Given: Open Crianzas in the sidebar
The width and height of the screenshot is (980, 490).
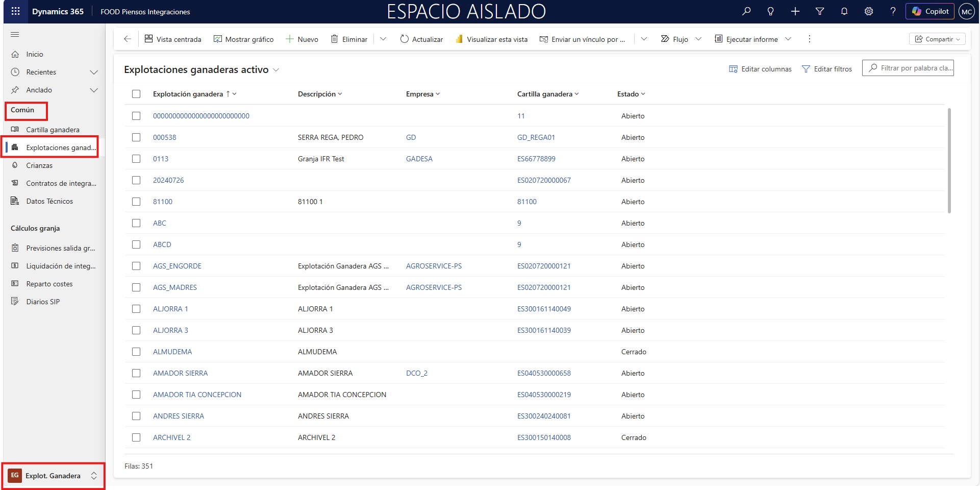Looking at the screenshot, I should tap(39, 165).
